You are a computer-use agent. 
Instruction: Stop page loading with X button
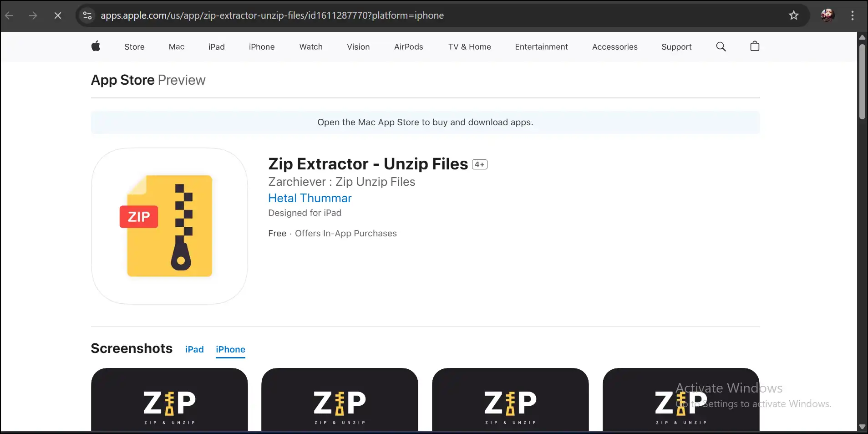58,15
